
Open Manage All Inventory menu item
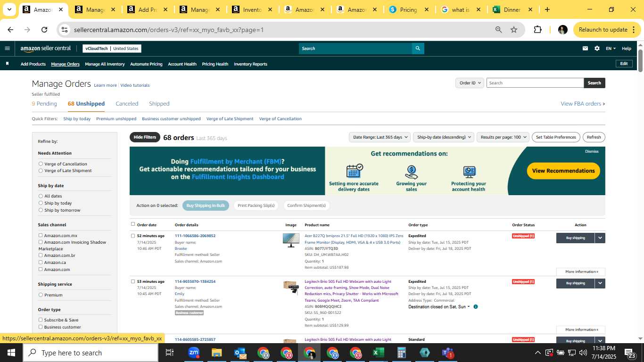tap(105, 64)
